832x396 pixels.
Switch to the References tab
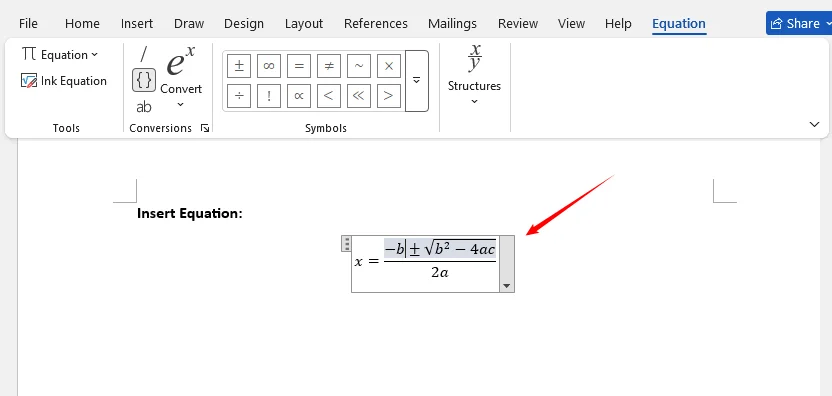coord(376,23)
